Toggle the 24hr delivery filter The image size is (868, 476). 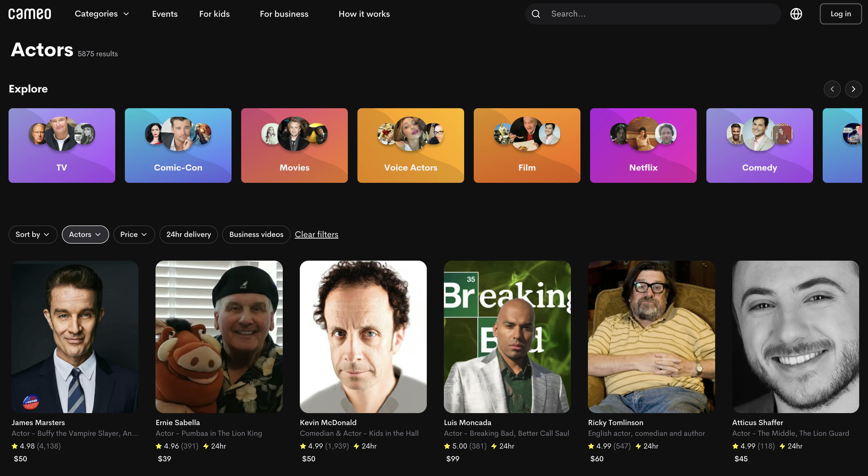[188, 234]
